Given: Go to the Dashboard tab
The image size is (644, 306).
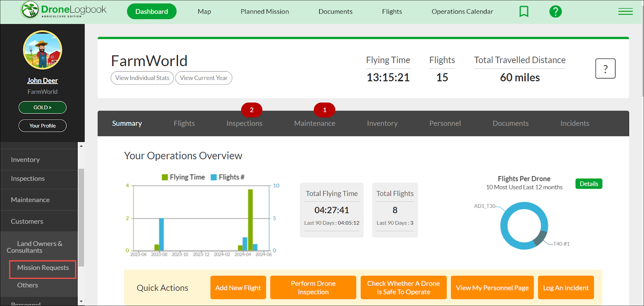Looking at the screenshot, I should click(152, 11).
